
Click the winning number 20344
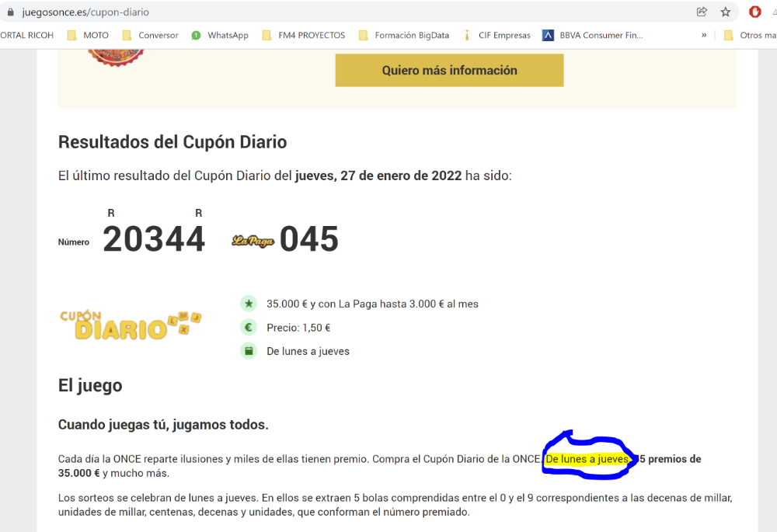[154, 238]
